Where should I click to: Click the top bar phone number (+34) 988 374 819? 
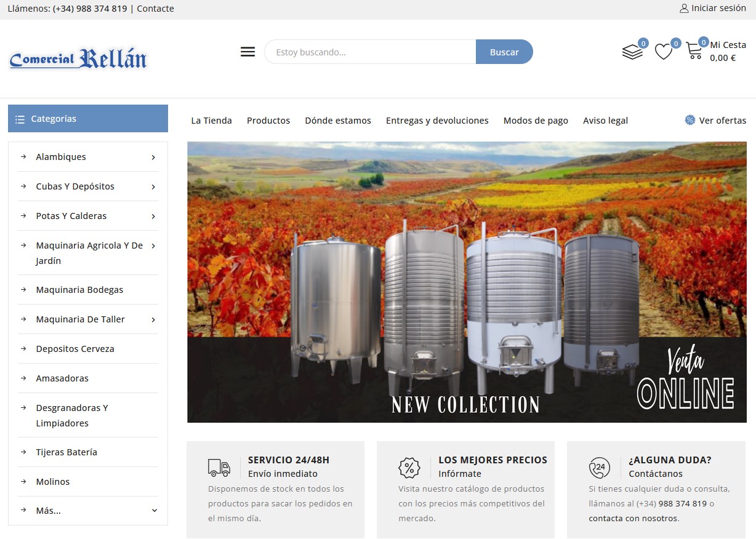tap(90, 9)
